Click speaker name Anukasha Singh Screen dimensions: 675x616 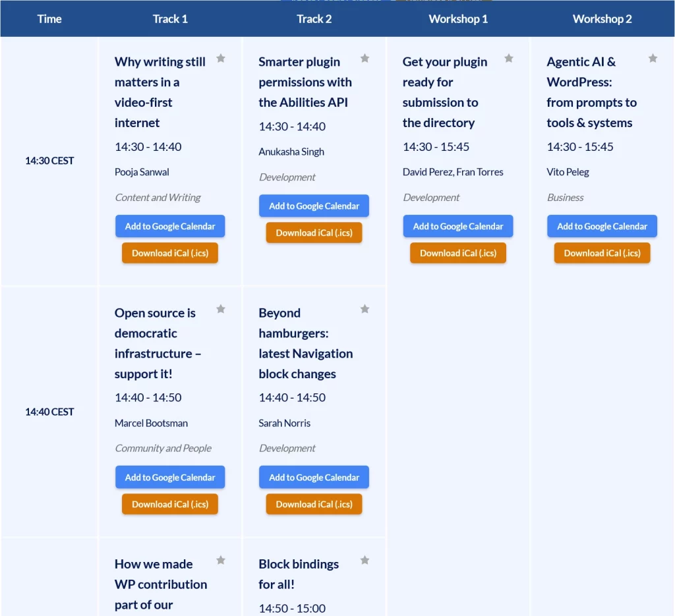click(291, 151)
